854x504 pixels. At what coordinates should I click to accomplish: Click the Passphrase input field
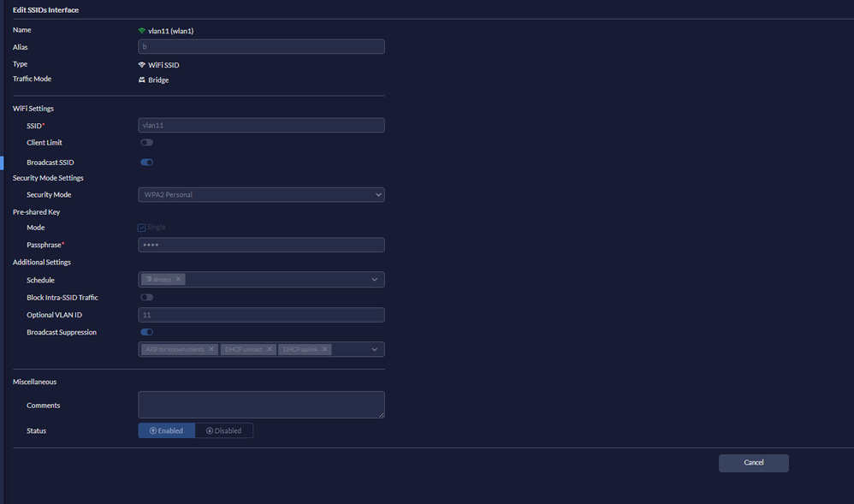[x=262, y=245]
